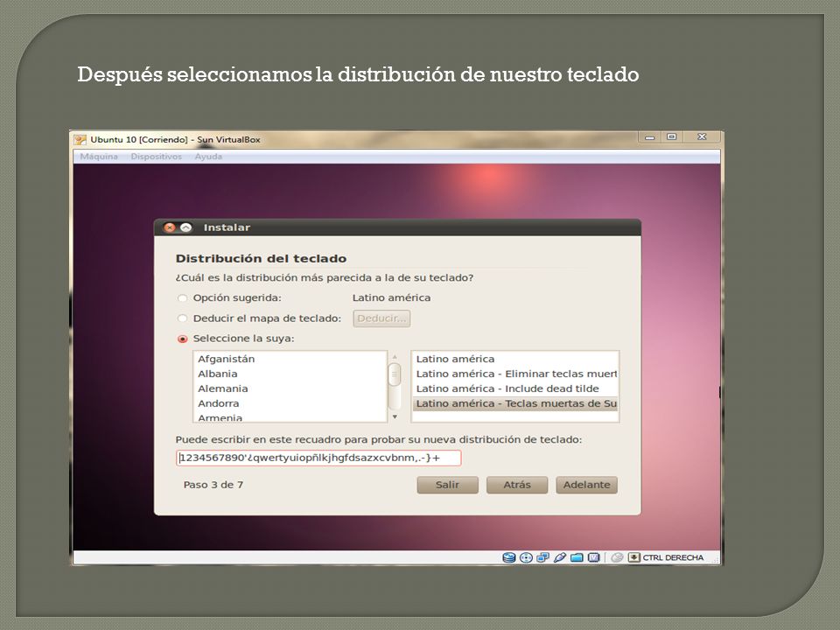
Task: Continue with the Adelante button
Action: click(586, 485)
